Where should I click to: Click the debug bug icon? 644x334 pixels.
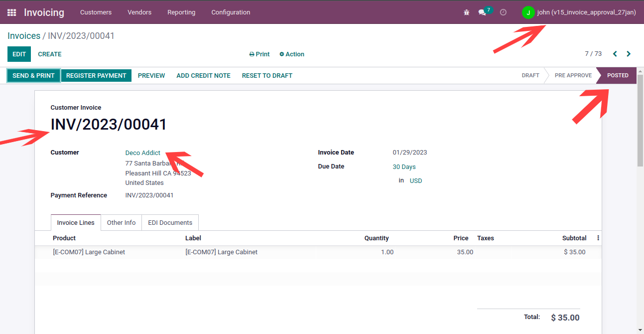point(467,12)
